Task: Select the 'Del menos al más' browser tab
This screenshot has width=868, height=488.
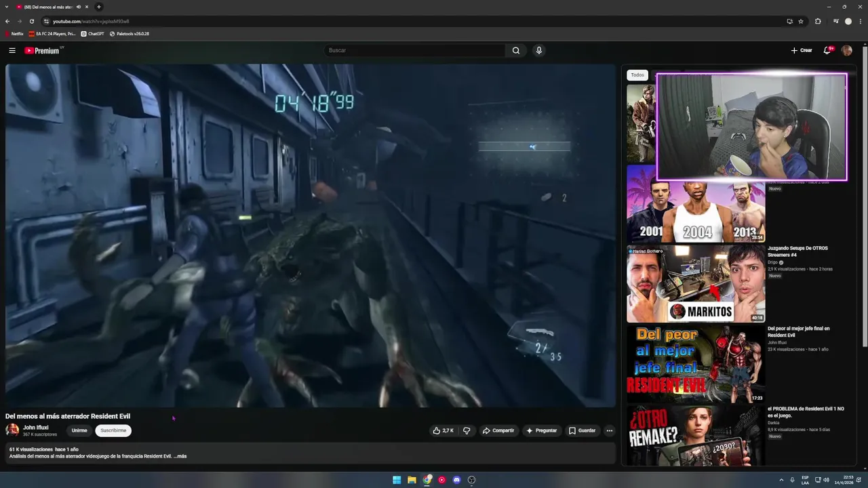Action: (x=47, y=7)
